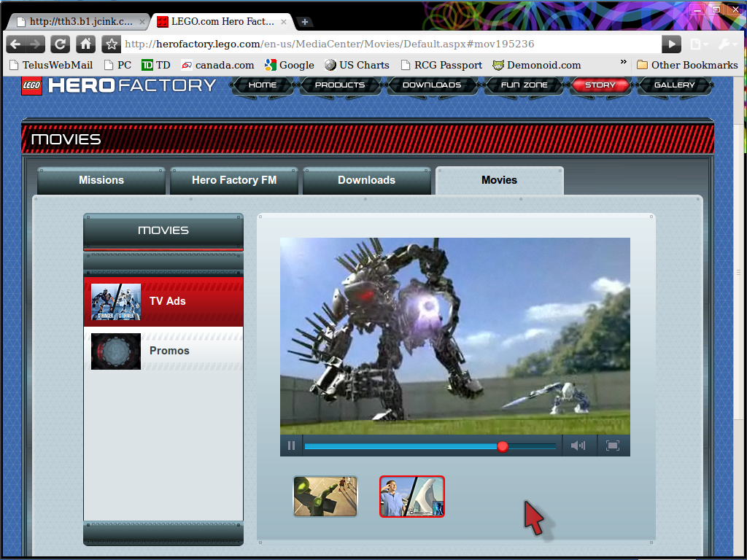Open the browser home page icon
The width and height of the screenshot is (747, 560).
84,44
